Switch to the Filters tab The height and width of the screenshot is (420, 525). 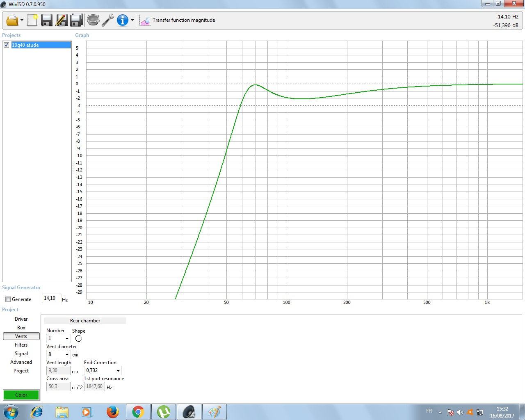21,345
